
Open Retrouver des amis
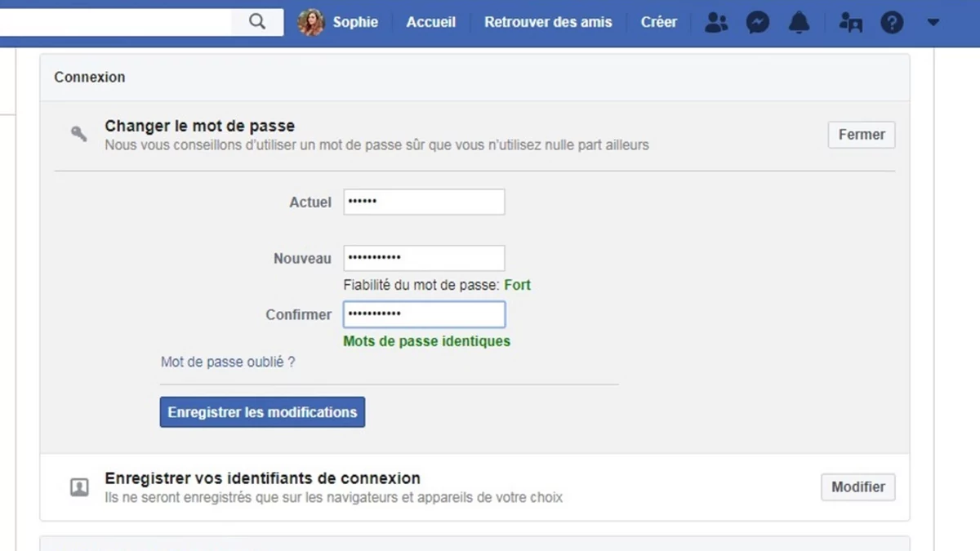pyautogui.click(x=548, y=22)
